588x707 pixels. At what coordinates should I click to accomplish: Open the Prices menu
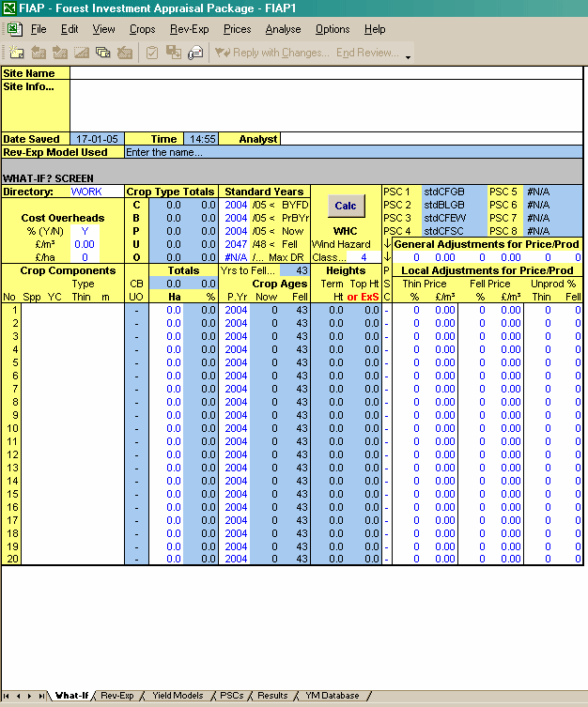click(x=237, y=29)
